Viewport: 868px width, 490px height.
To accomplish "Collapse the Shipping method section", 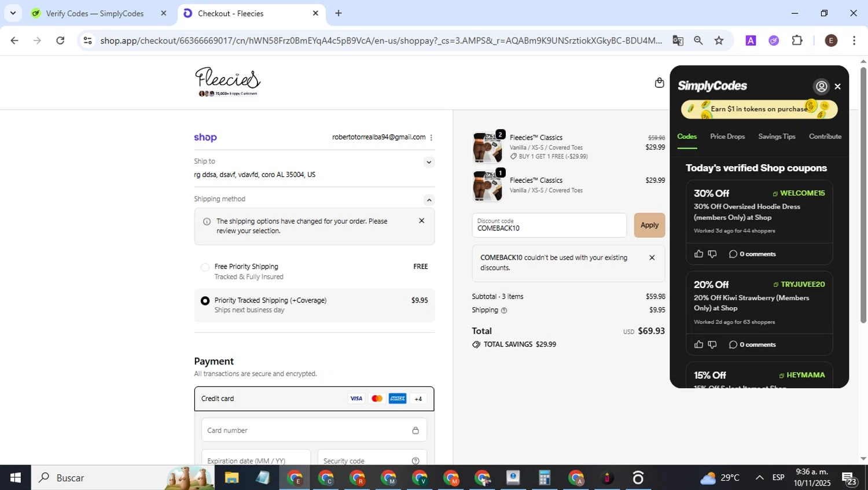I will [429, 200].
